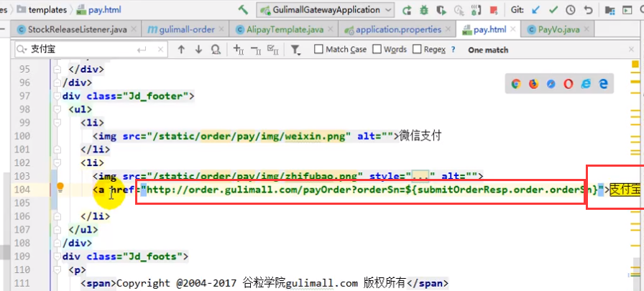The height and width of the screenshot is (291, 644).
Task: Go to previous search occurrence
Action: tap(180, 50)
